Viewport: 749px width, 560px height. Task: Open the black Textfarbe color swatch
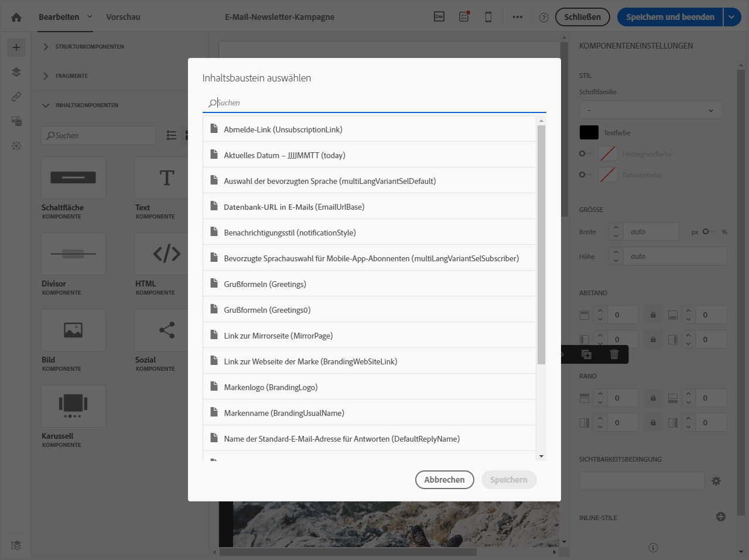coord(589,132)
